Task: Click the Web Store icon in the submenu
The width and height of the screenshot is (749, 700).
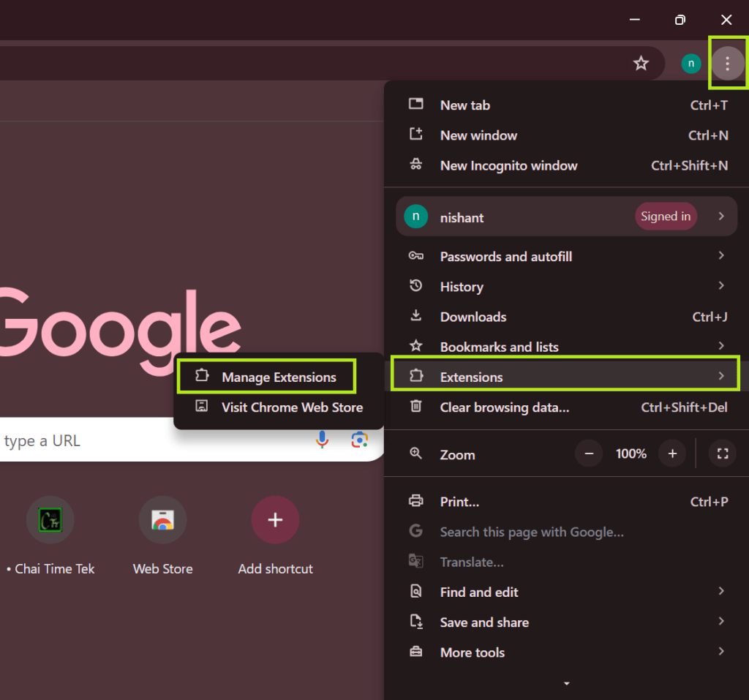Action: [x=202, y=406]
